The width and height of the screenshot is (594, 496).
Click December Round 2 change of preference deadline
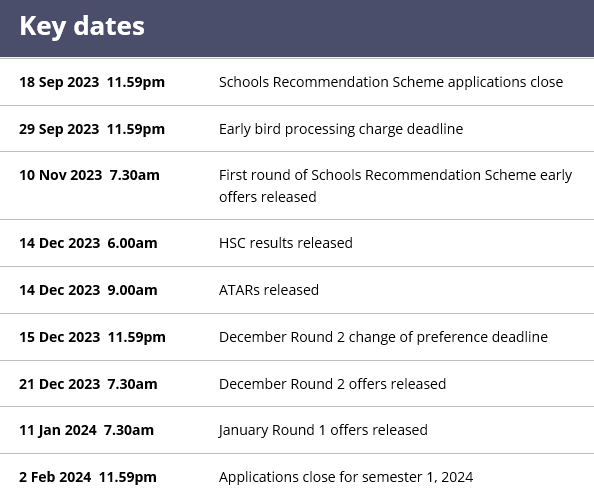tap(383, 337)
